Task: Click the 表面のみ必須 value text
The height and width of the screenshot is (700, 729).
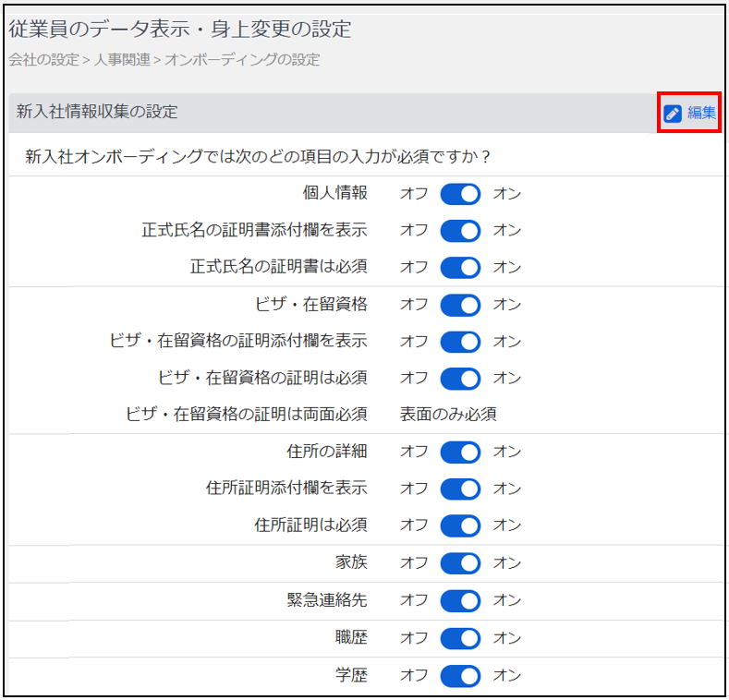Action: coord(448,415)
